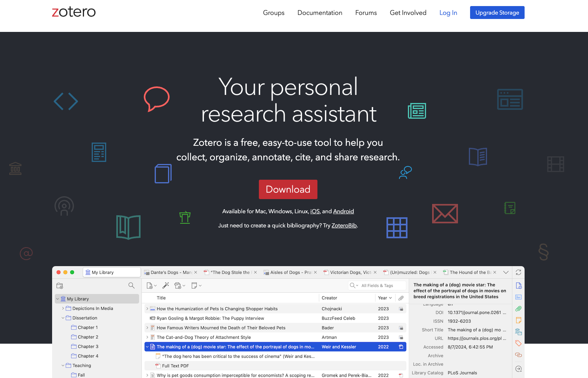The height and width of the screenshot is (378, 588).
Task: Open the tab list chevron dropdown
Action: (506, 273)
